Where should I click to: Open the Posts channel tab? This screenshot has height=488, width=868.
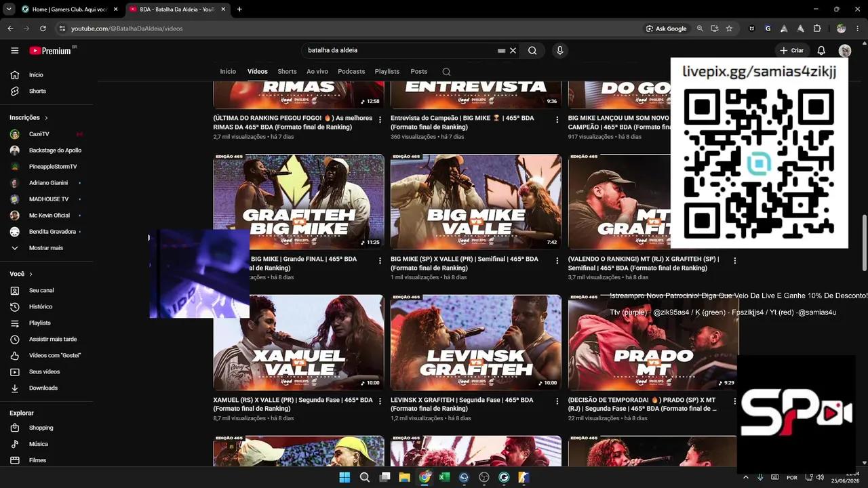point(419,71)
